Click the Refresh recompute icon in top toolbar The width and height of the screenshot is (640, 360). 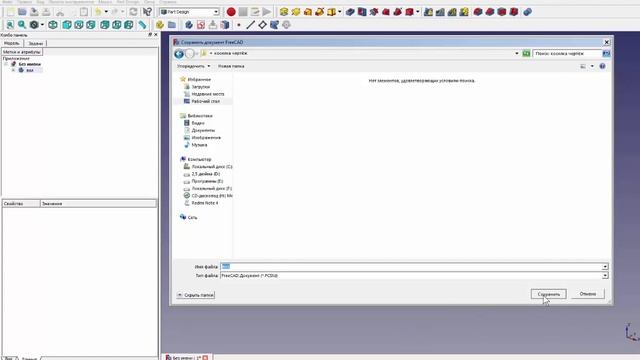[x=133, y=12]
